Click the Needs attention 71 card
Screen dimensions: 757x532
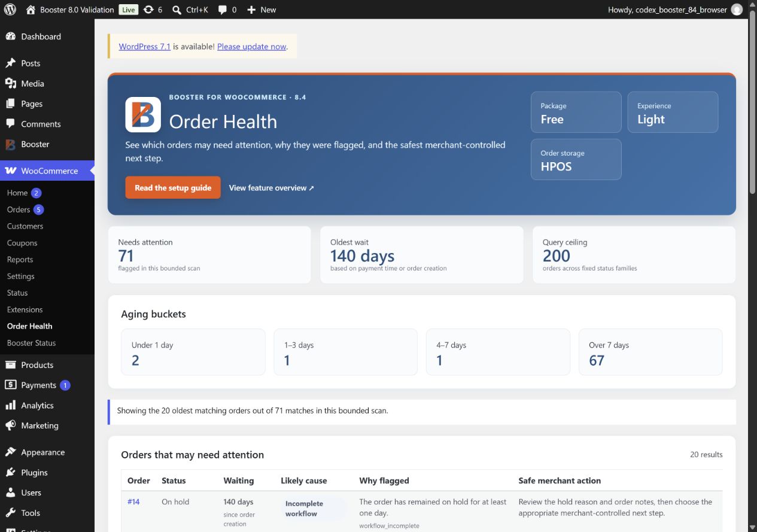tap(209, 254)
